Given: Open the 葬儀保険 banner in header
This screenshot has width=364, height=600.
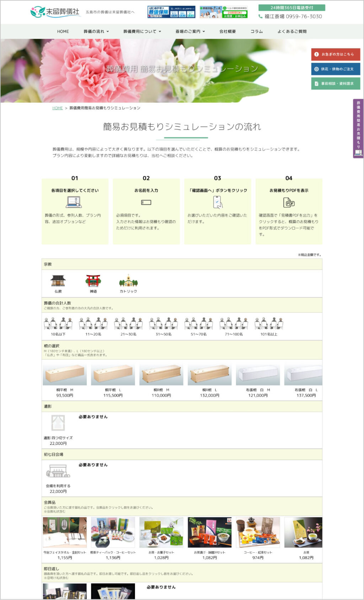Looking at the screenshot, I should [171, 12].
